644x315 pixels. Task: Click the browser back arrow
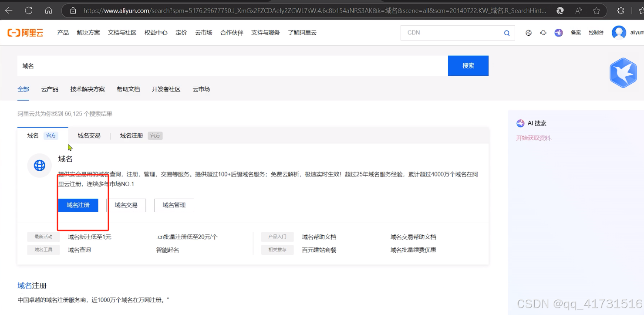9,10
